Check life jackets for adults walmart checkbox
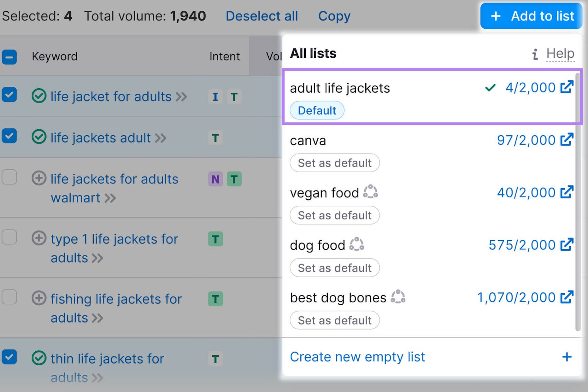Screen dimensions: 588x392 [9, 177]
